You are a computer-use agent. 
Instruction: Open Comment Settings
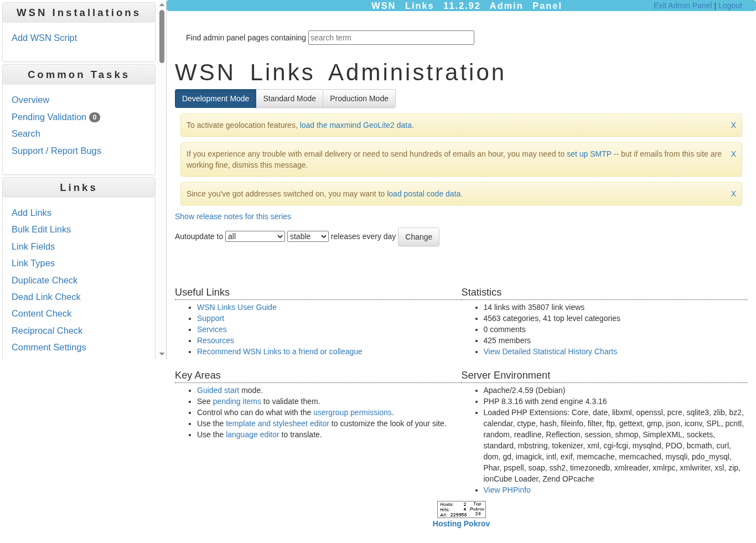[x=49, y=347]
